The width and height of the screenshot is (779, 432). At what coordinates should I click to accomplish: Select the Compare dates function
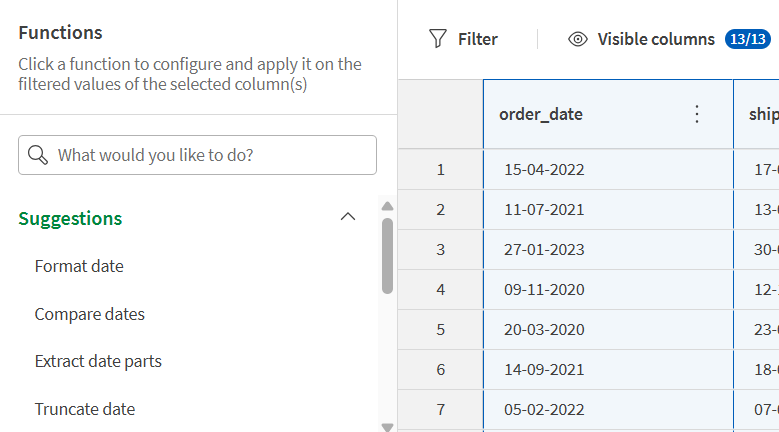click(x=89, y=314)
